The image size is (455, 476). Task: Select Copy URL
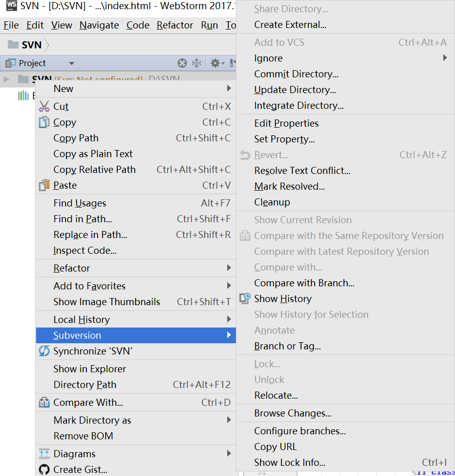[x=345, y=447]
